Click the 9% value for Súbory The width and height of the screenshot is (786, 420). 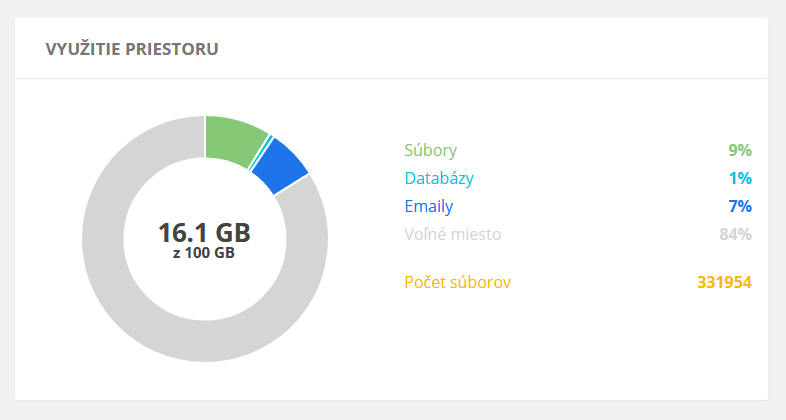pyautogui.click(x=739, y=151)
